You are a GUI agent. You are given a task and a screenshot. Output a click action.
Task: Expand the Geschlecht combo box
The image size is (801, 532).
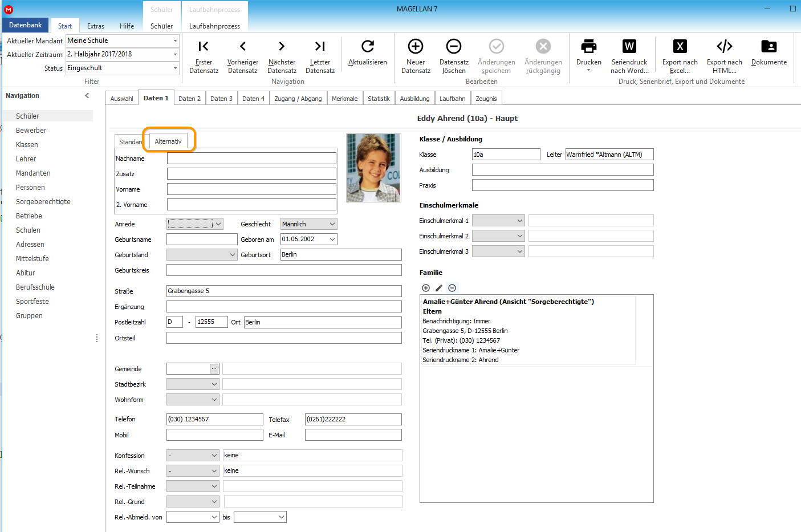pyautogui.click(x=332, y=224)
